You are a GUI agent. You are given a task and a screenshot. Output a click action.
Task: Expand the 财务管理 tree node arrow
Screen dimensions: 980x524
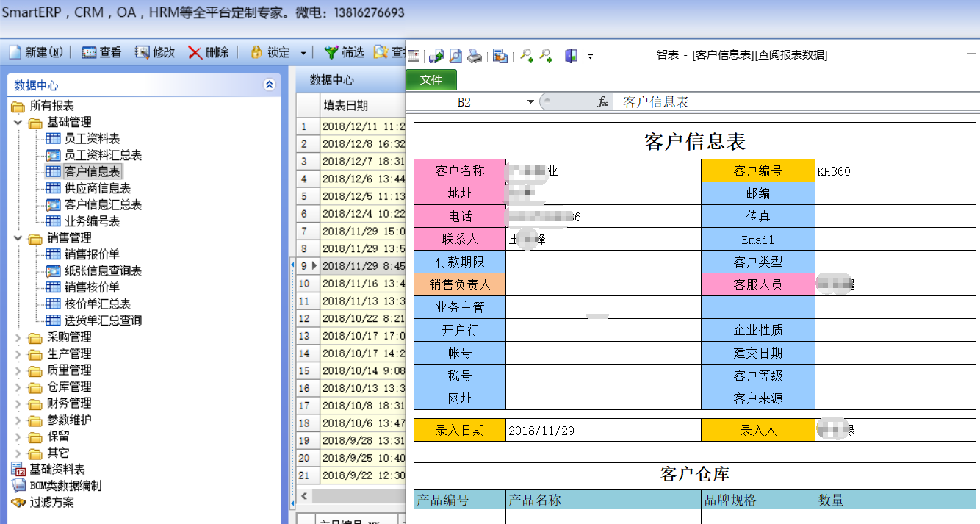[18, 403]
